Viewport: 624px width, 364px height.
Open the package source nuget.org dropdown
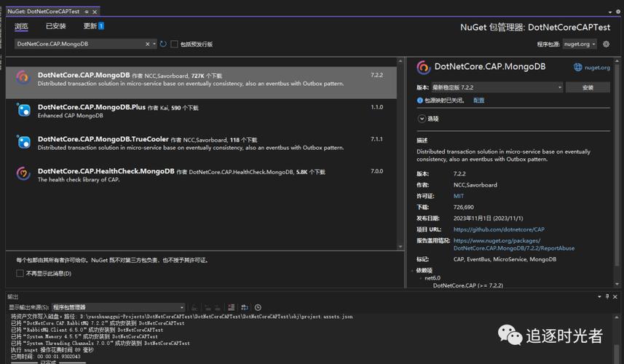580,44
